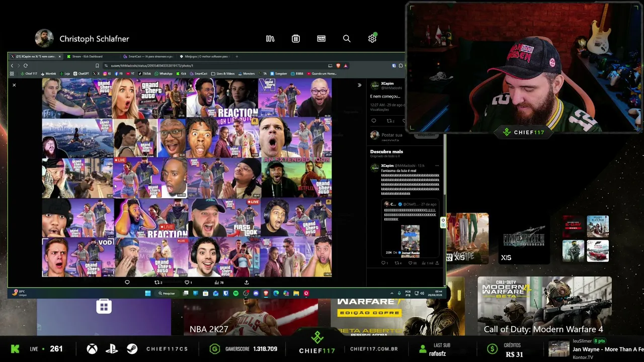The image size is (644, 362).
Task: Open the Final Fantasy VII game tile
Action: [525, 239]
